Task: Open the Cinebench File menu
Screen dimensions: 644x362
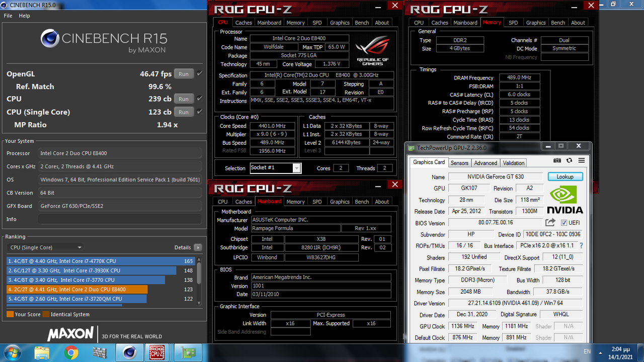Action: coord(8,16)
